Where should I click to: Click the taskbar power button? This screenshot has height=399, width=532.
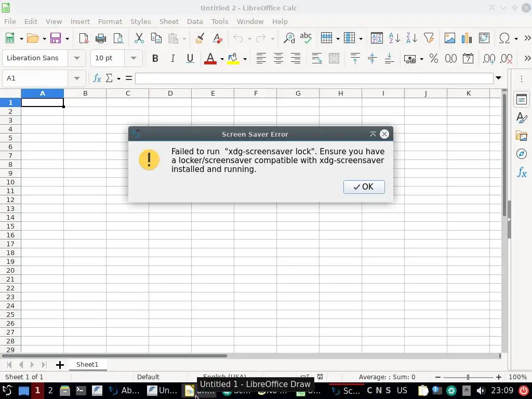tap(524, 391)
